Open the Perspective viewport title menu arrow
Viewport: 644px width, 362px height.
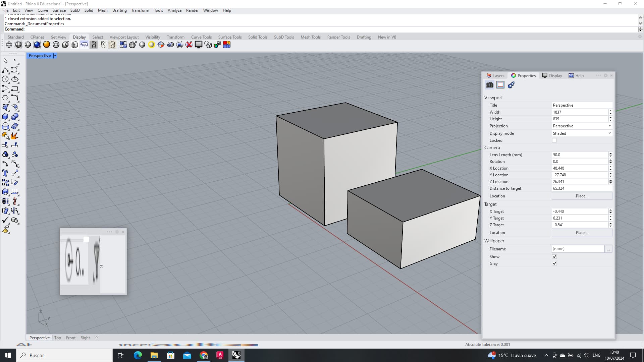tap(55, 56)
